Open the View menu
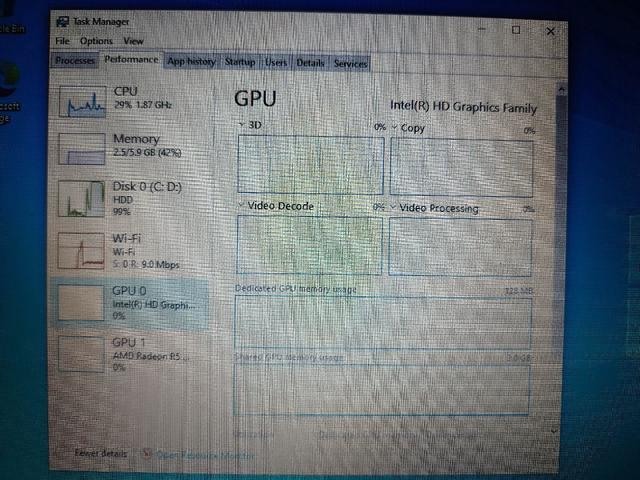The image size is (640, 480). [133, 41]
